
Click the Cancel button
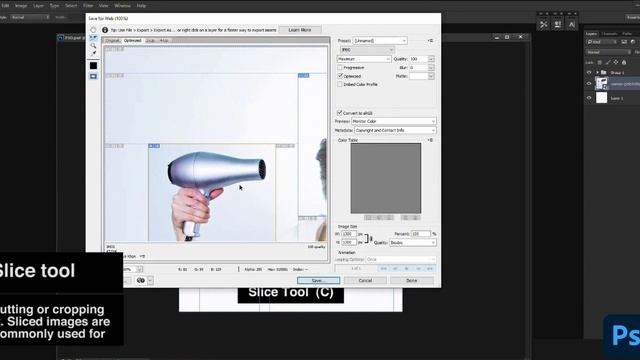(x=365, y=281)
